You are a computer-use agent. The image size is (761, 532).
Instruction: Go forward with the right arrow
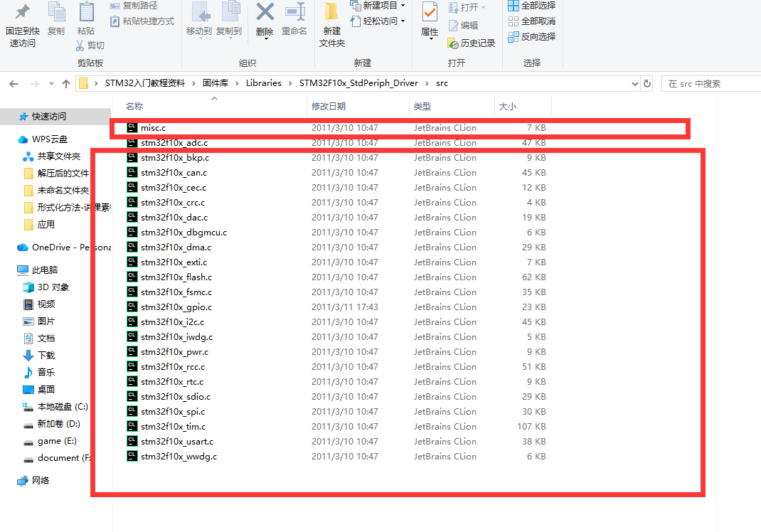(x=34, y=84)
